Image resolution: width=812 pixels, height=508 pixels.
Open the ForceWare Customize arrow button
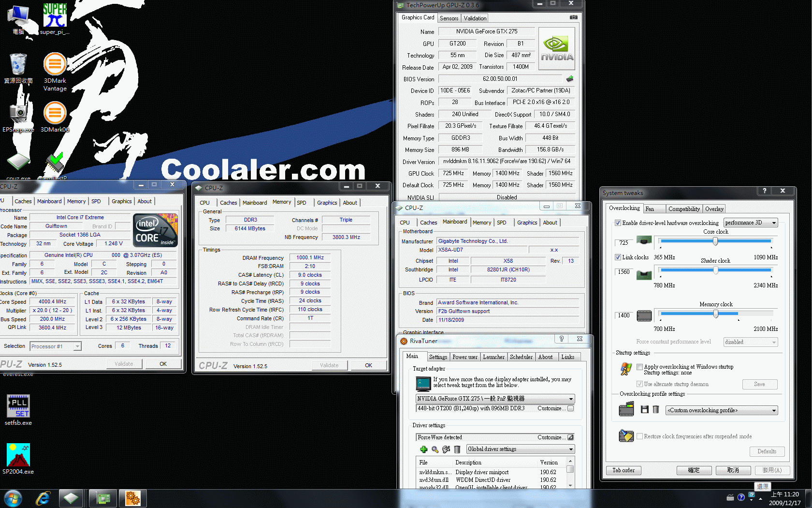point(571,437)
